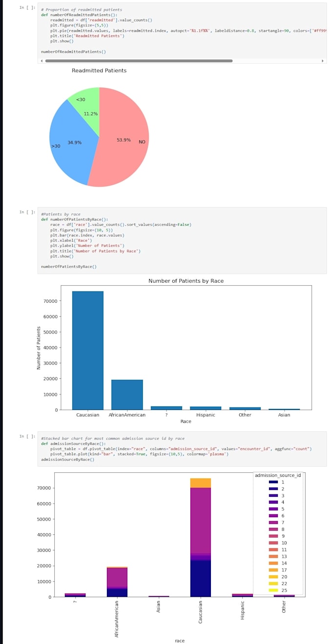332x644 pixels.
Task: Click legend color swatch for admission source 25
Action: [x=273, y=590]
